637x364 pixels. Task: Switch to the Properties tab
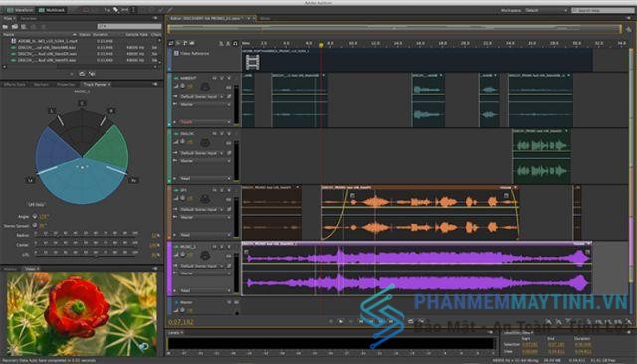tap(66, 84)
